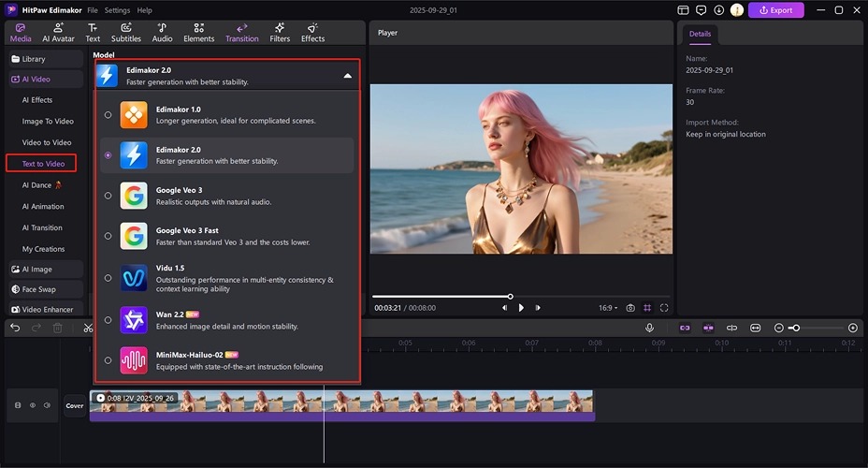Take a snapshot with camera icon

click(x=630, y=308)
